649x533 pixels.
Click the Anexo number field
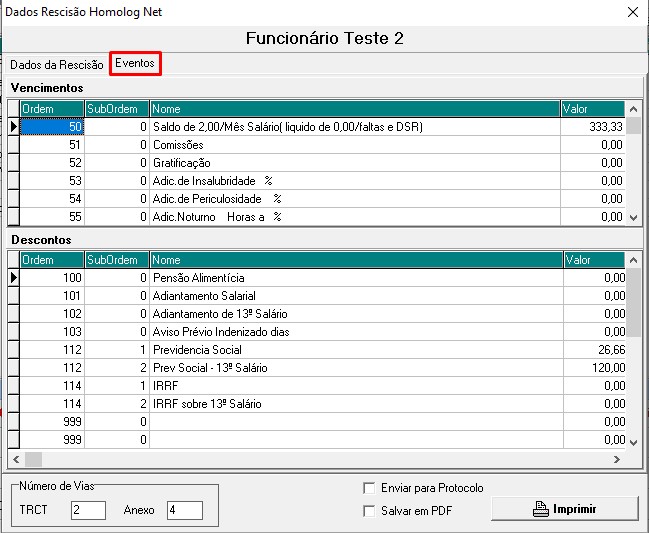tap(184, 510)
